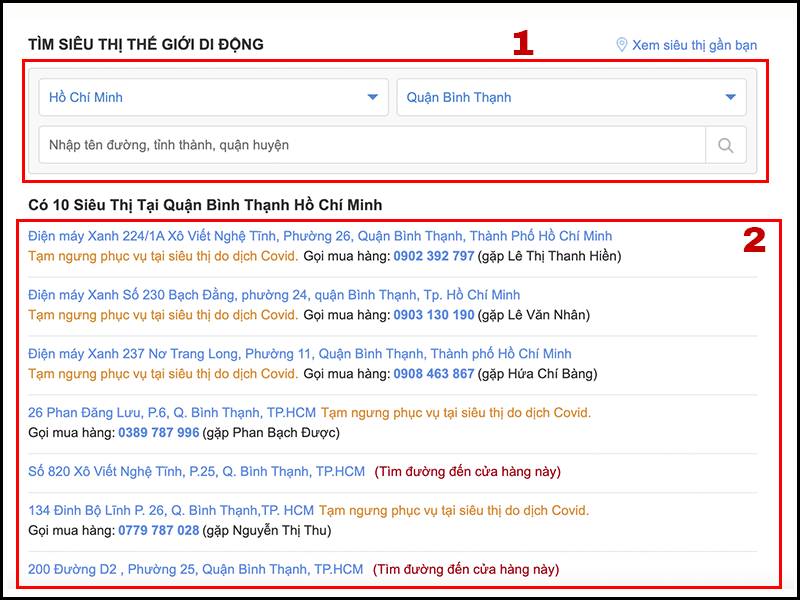This screenshot has height=600, width=800.
Task: Call phone number 0908 463 867
Action: click(434, 373)
